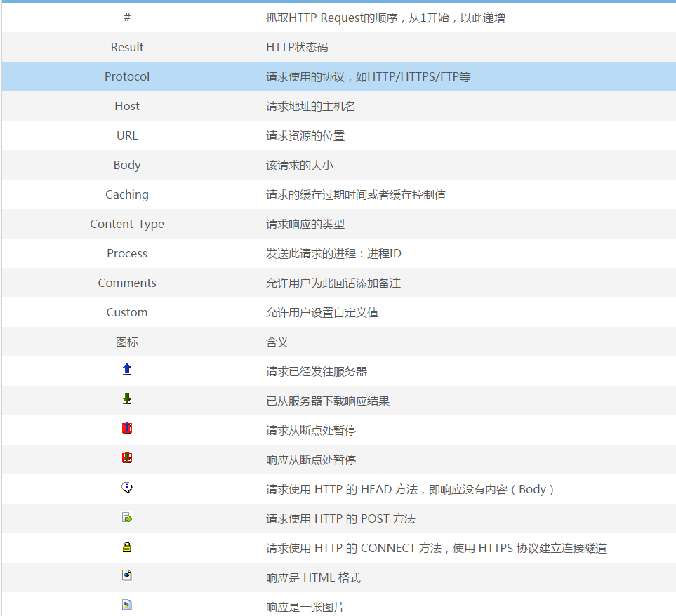Click the CONNECT 方法 description text
The width and height of the screenshot is (676, 616).
pos(437,549)
